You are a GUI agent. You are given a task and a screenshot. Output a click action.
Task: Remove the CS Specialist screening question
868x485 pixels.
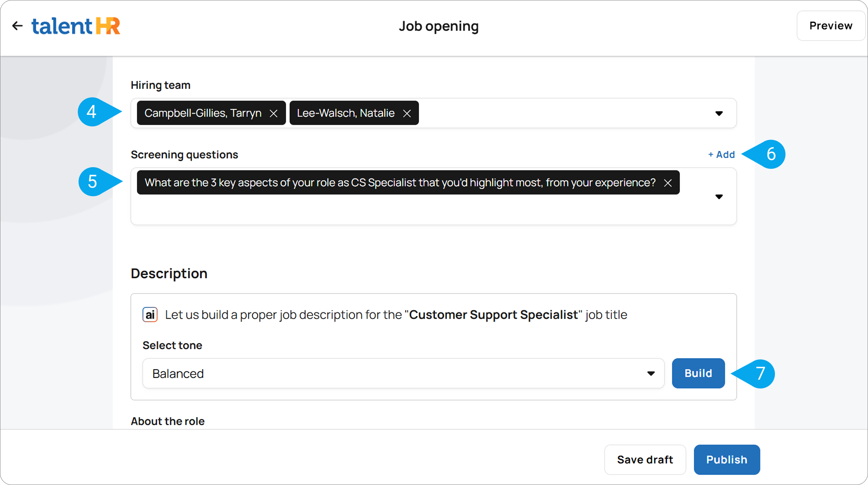tap(668, 183)
